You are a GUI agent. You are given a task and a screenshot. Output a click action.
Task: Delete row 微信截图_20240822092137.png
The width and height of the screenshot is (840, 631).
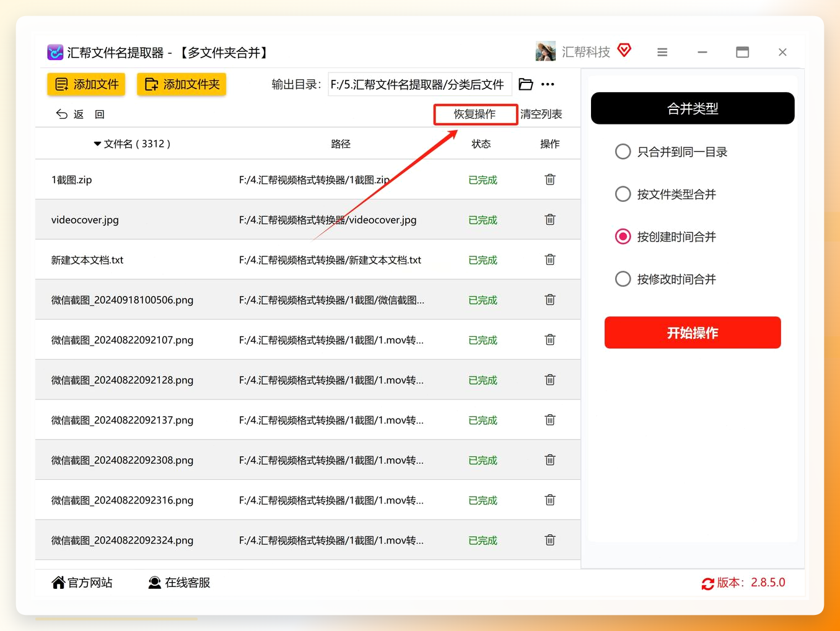tap(549, 420)
